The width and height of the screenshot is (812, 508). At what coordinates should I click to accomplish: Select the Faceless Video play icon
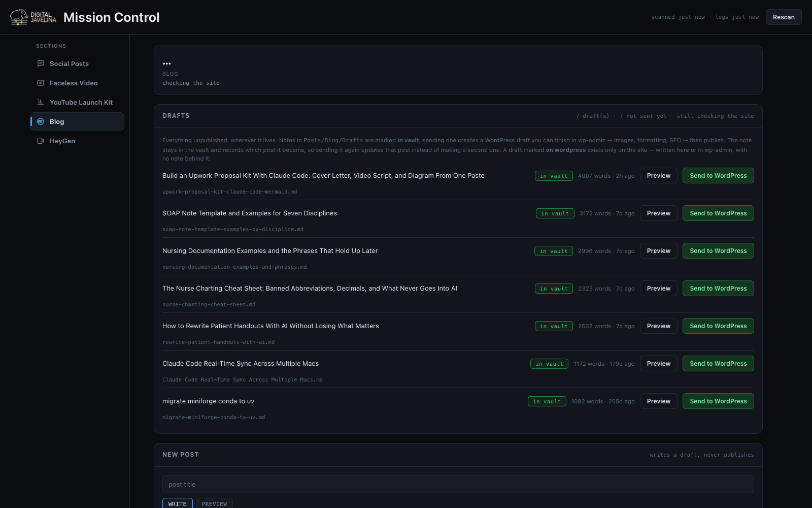(x=41, y=83)
